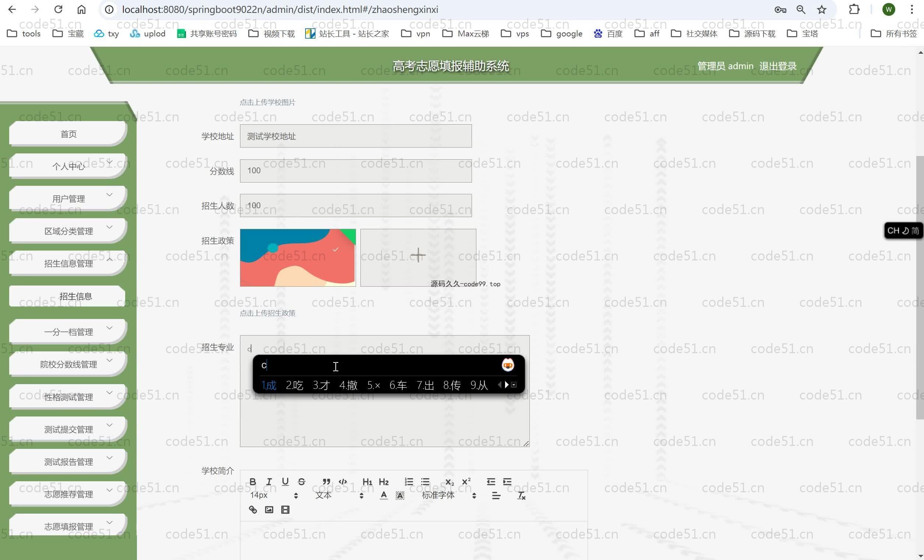Image resolution: width=924 pixels, height=560 pixels.
Task: Expand the 一分一档管理 sidebar menu
Action: pyautogui.click(x=68, y=332)
